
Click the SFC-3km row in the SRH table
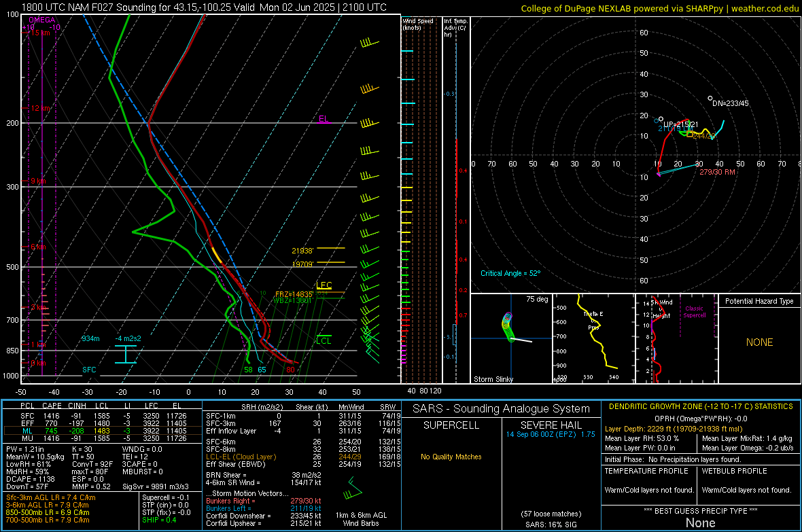pyautogui.click(x=303, y=423)
